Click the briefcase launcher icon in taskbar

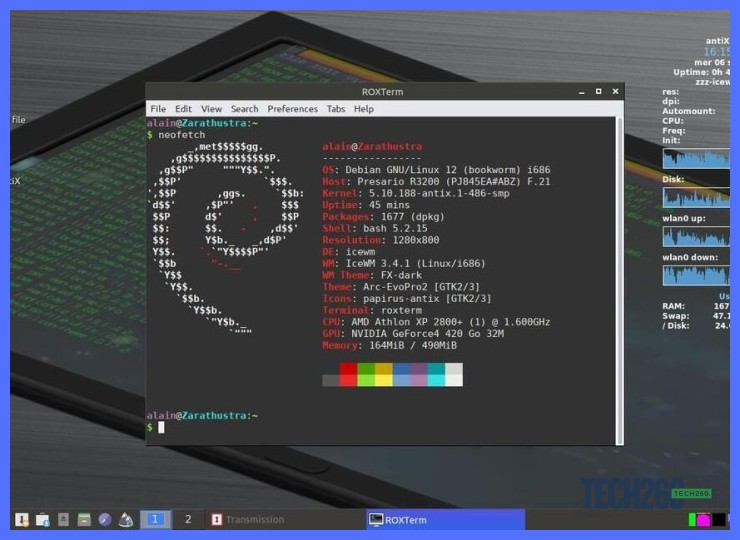[42, 520]
